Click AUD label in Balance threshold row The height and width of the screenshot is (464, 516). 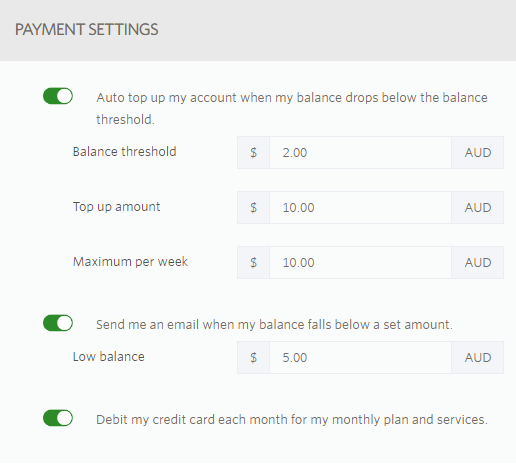click(x=478, y=152)
